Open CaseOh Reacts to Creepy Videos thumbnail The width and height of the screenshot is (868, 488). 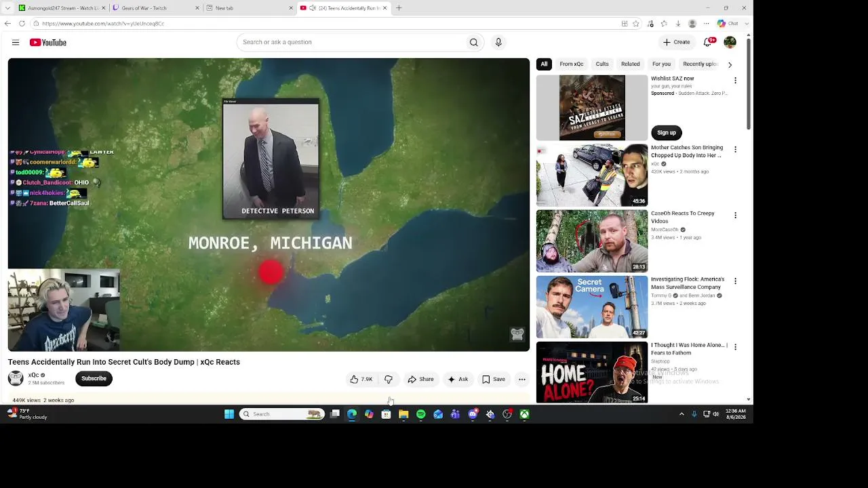592,241
